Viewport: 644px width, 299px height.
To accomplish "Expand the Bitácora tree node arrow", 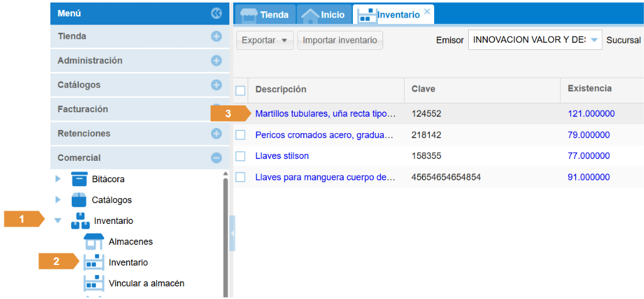I will pyautogui.click(x=58, y=179).
